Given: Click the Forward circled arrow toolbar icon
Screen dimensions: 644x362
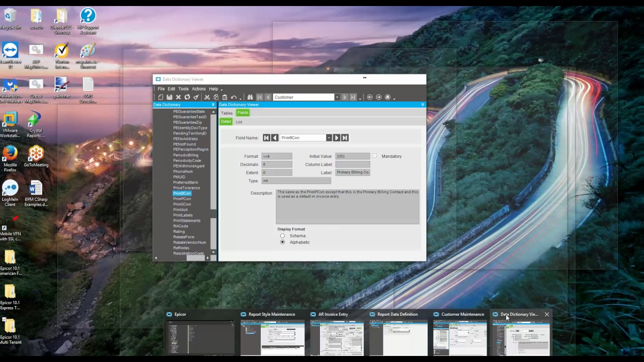Looking at the screenshot, I should pos(379,97).
